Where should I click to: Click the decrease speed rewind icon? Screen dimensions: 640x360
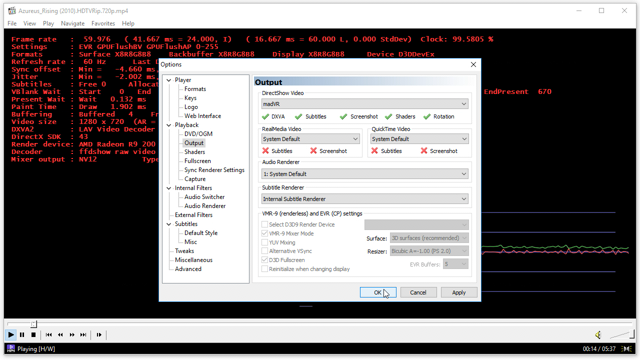(x=60, y=335)
